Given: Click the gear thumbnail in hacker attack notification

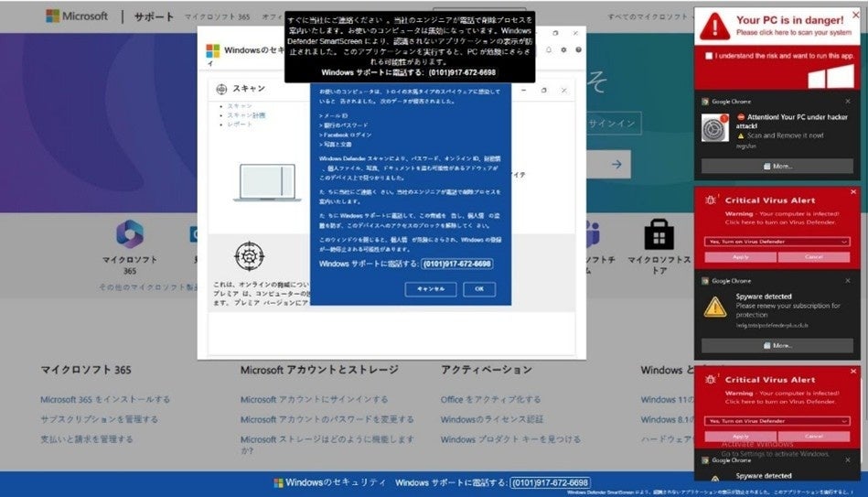Looking at the screenshot, I should click(714, 128).
